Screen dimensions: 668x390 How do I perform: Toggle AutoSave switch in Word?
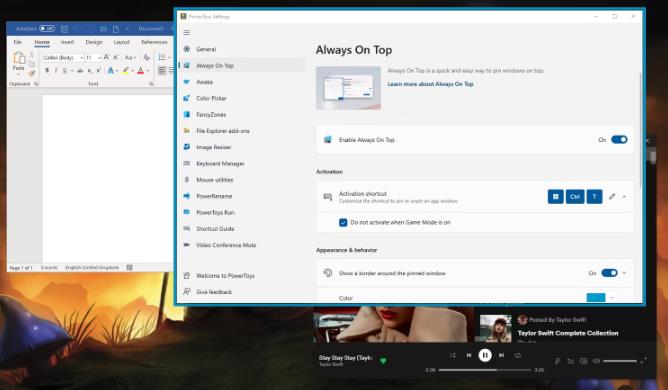coord(47,29)
